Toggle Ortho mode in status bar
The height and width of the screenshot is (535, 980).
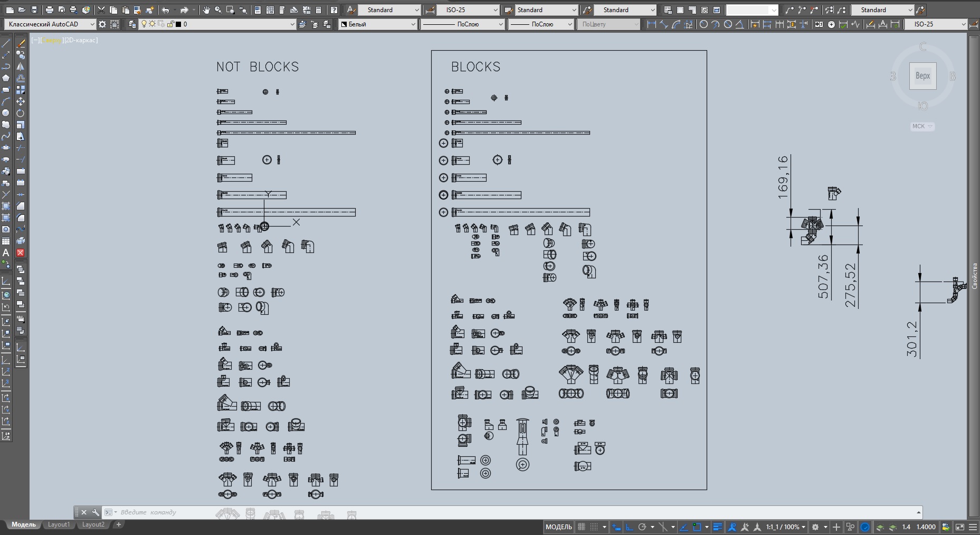click(629, 527)
